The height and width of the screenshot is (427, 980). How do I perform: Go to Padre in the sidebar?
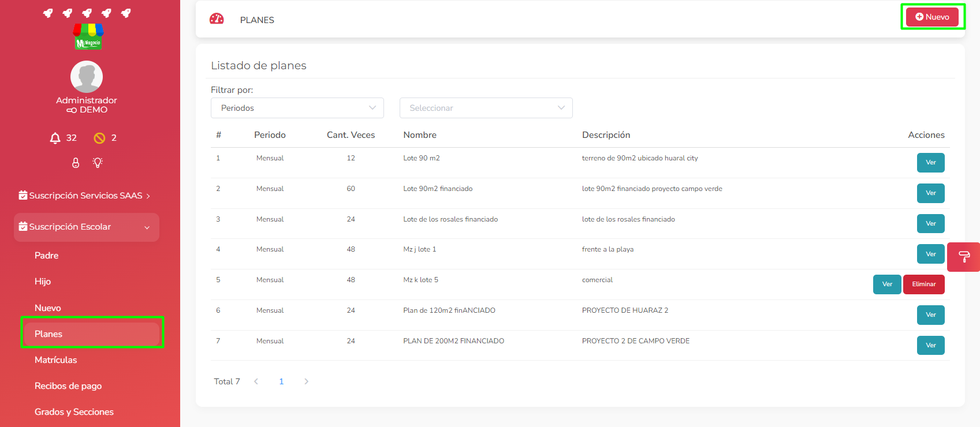46,256
